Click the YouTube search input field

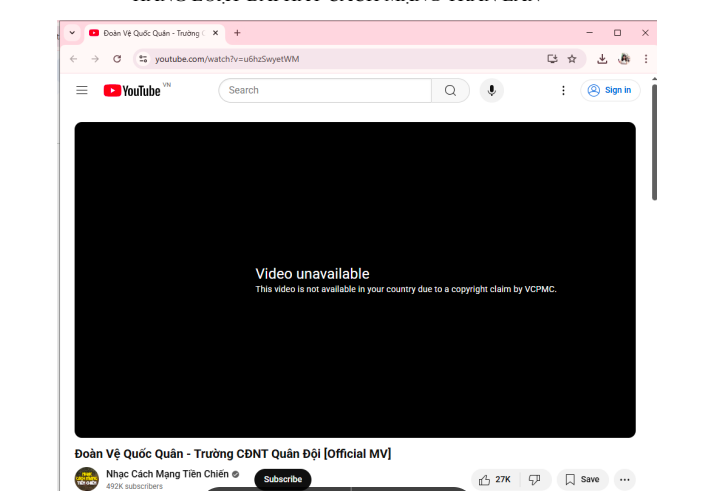point(325,90)
